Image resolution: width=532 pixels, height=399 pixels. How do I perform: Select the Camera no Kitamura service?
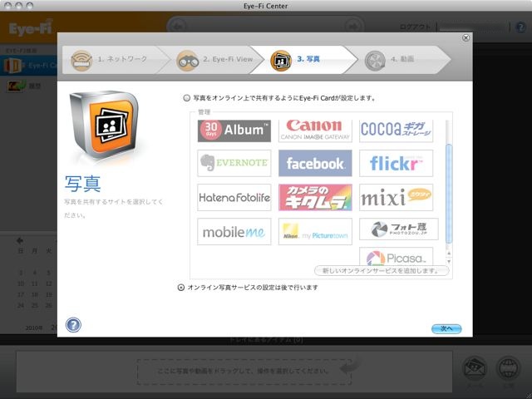coord(315,198)
